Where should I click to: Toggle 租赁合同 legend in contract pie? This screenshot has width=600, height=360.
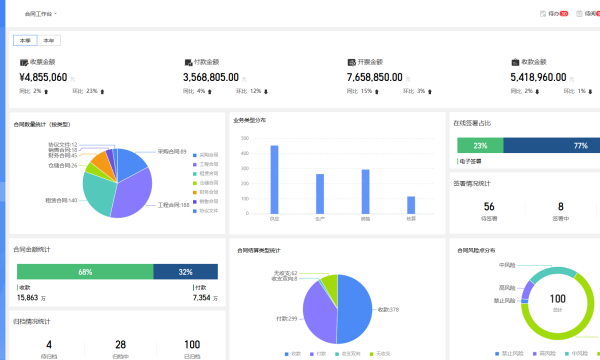205,174
